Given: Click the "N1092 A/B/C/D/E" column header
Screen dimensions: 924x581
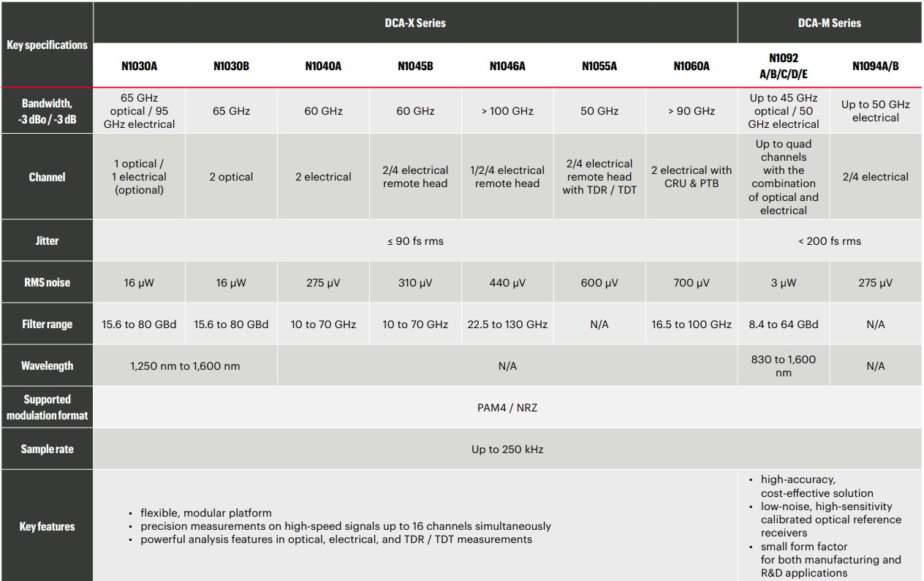Looking at the screenshot, I should click(784, 66).
